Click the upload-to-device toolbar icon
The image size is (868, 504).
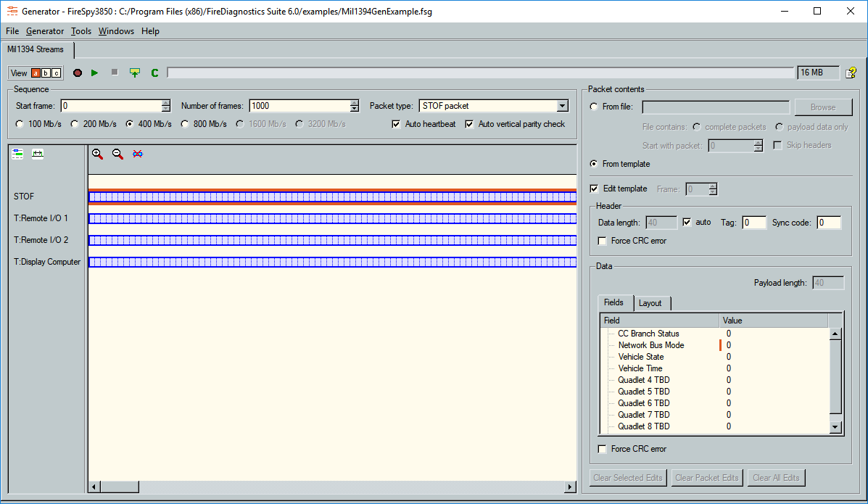[135, 73]
